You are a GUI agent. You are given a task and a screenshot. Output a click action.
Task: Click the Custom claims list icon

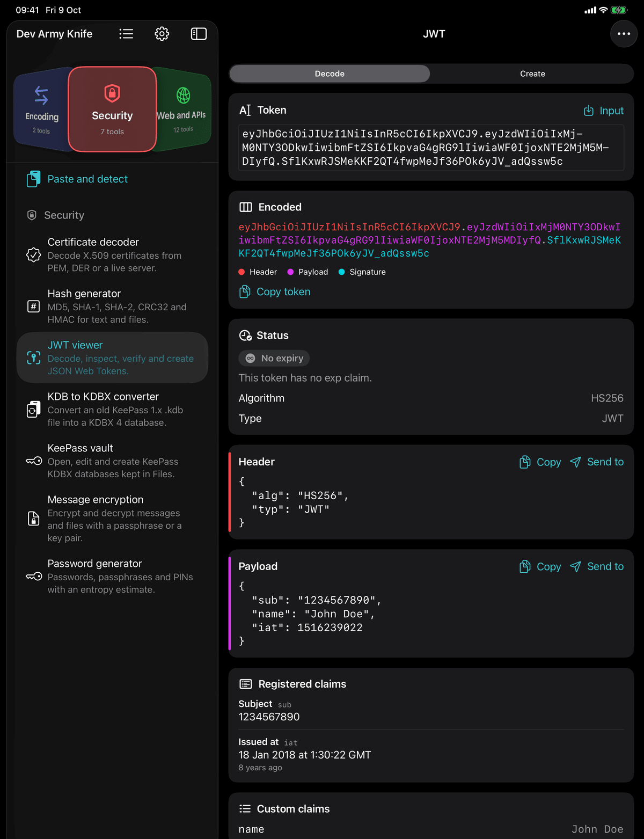pyautogui.click(x=245, y=809)
